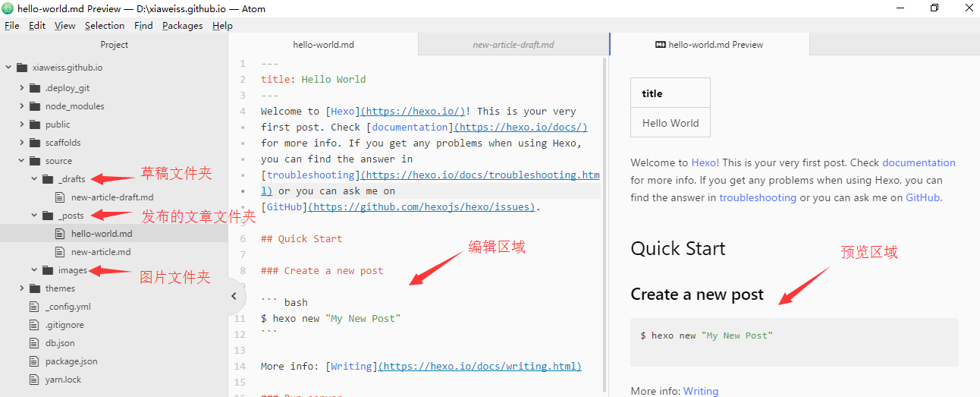Expand the themes folder

pyautogui.click(x=22, y=288)
